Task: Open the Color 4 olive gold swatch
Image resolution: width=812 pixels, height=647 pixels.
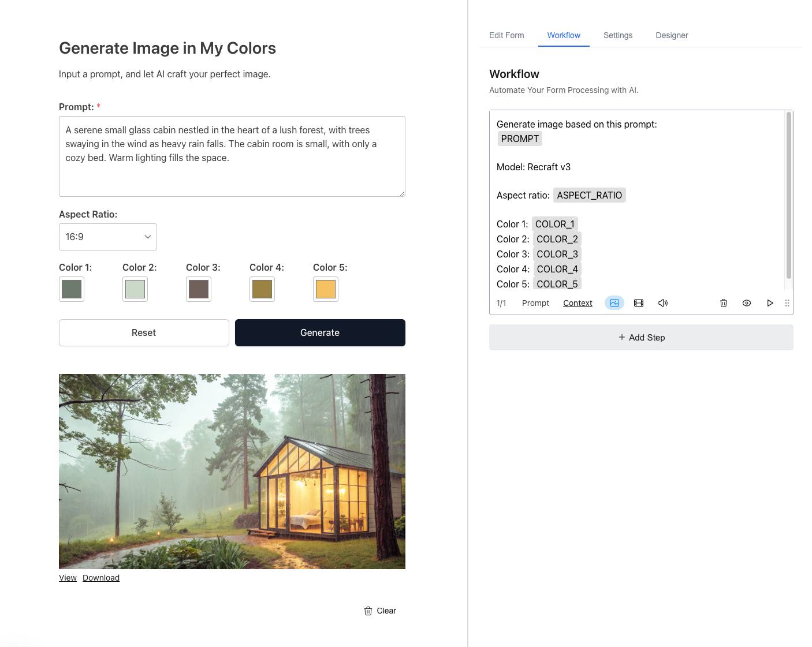Action: point(262,289)
